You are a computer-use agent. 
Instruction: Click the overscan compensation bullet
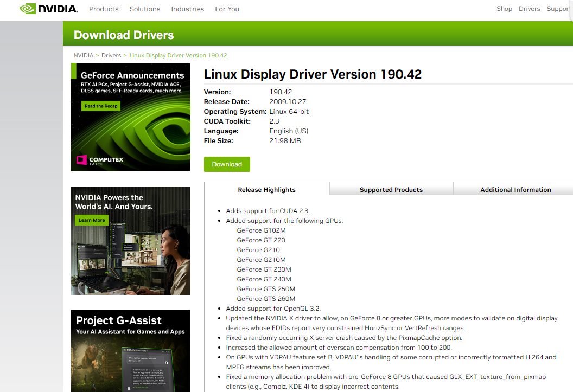[x=339, y=348]
